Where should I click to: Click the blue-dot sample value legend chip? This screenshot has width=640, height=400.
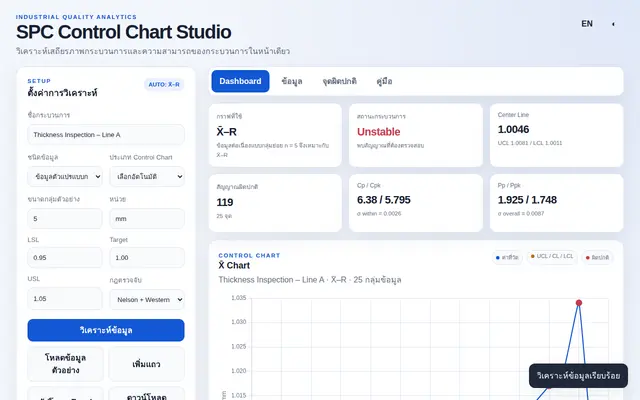coord(507,258)
